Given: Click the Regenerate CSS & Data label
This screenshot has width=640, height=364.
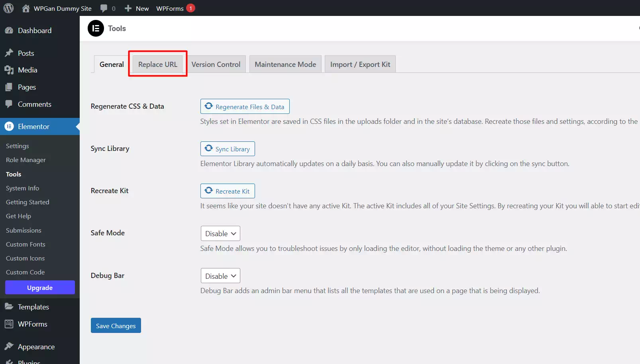Looking at the screenshot, I should click(128, 106).
